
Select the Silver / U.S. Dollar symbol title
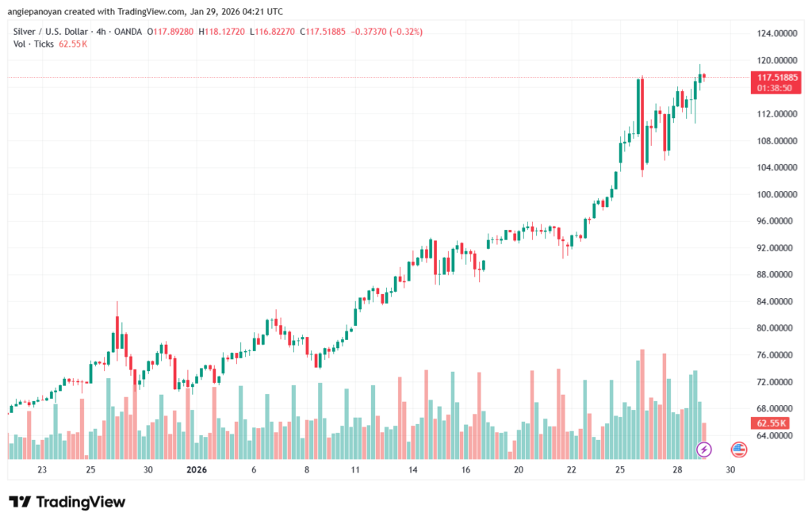click(56, 32)
